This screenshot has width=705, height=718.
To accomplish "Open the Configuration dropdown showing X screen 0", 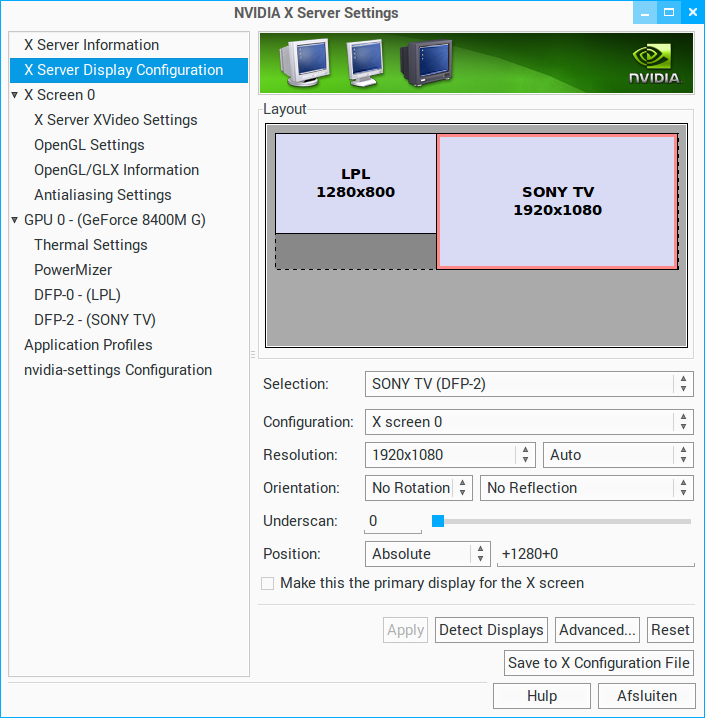I will tap(529, 422).
